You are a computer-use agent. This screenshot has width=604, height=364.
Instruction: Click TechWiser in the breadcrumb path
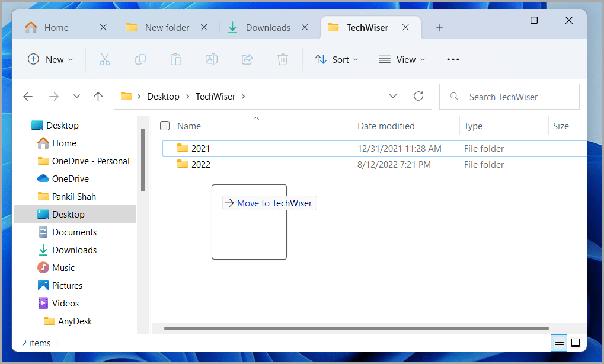(x=215, y=96)
